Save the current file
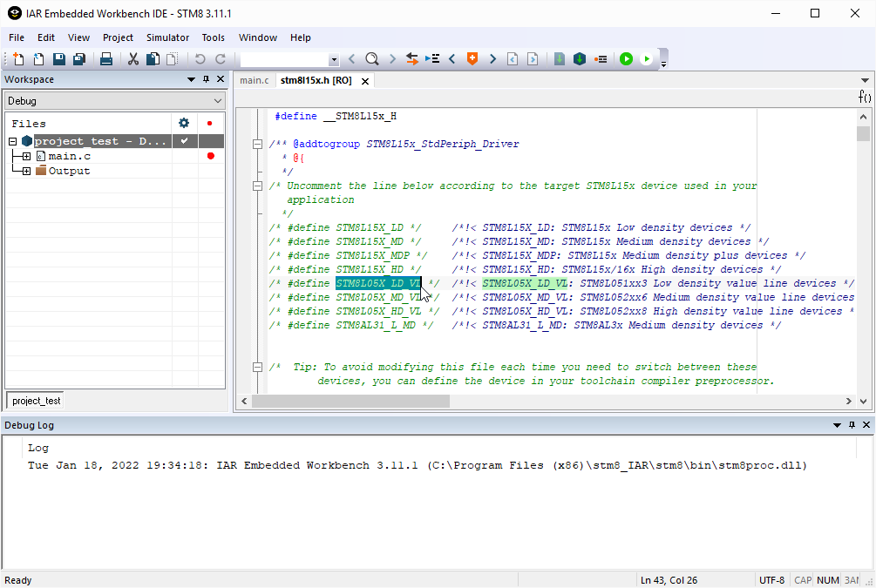The height and width of the screenshot is (588, 876). click(58, 58)
